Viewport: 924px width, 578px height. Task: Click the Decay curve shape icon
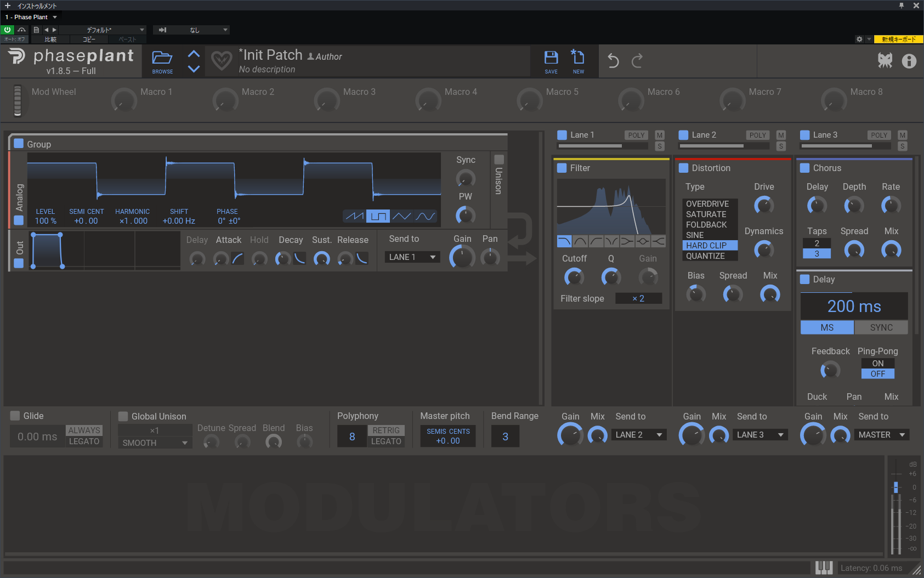coord(299,258)
